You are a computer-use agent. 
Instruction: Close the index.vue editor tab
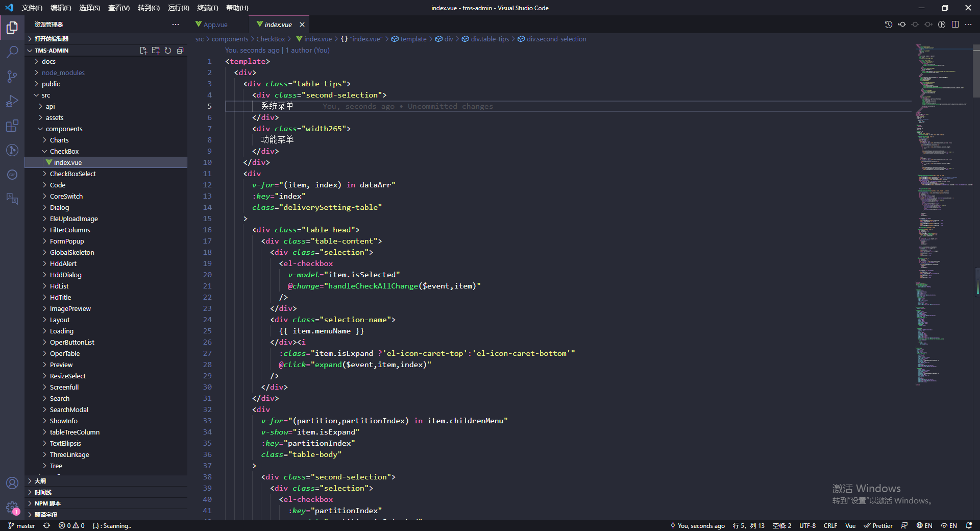[302, 25]
